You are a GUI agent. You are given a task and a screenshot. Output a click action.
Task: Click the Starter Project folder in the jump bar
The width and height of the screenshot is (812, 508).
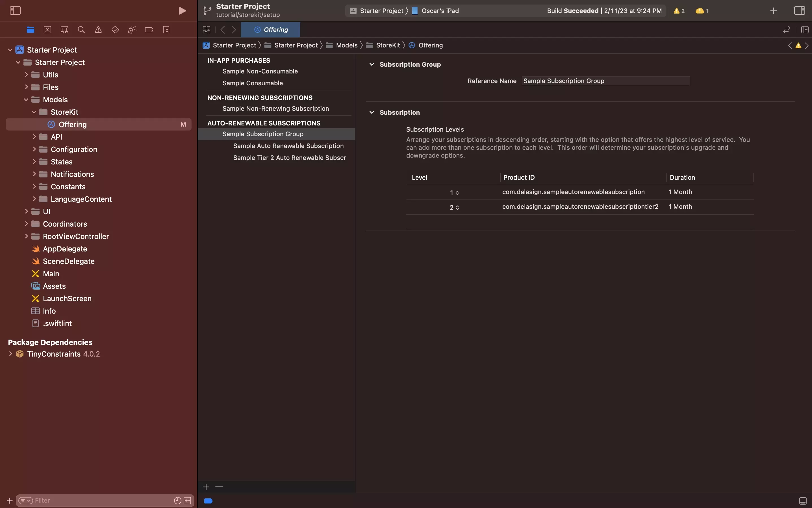point(291,45)
